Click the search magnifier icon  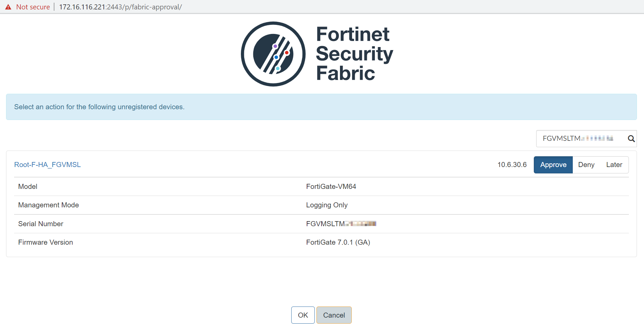point(631,138)
